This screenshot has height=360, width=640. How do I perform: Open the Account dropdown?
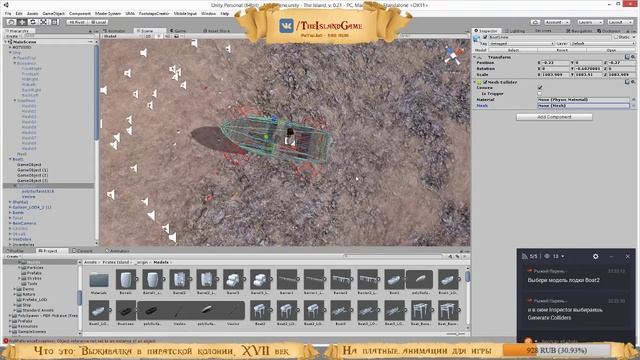pyautogui.click(x=557, y=22)
